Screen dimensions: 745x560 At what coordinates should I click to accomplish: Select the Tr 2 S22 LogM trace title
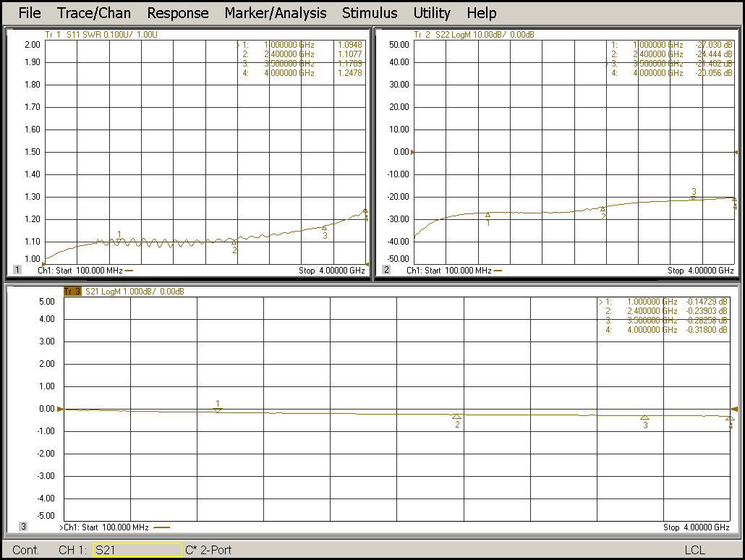pos(473,35)
